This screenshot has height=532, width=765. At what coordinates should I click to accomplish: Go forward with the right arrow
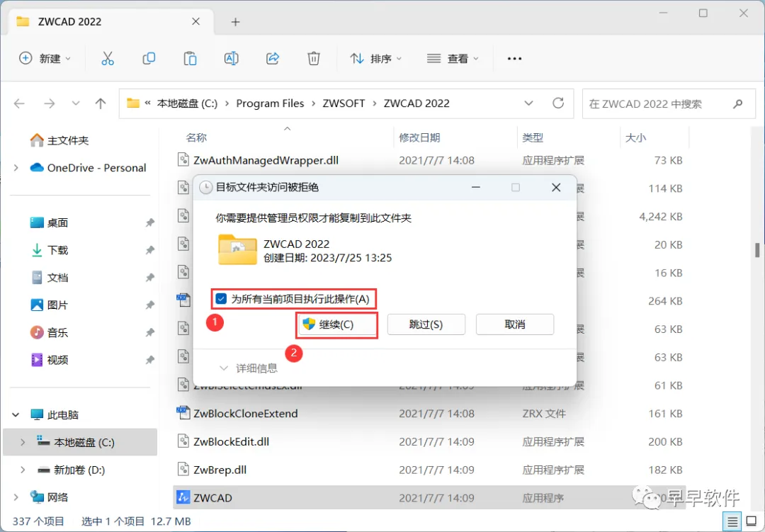click(x=50, y=103)
